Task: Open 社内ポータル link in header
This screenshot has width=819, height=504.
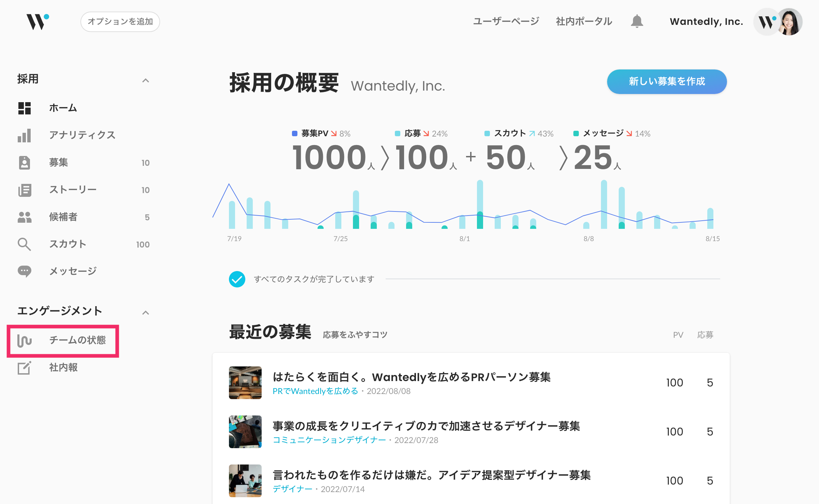Action: point(584,21)
